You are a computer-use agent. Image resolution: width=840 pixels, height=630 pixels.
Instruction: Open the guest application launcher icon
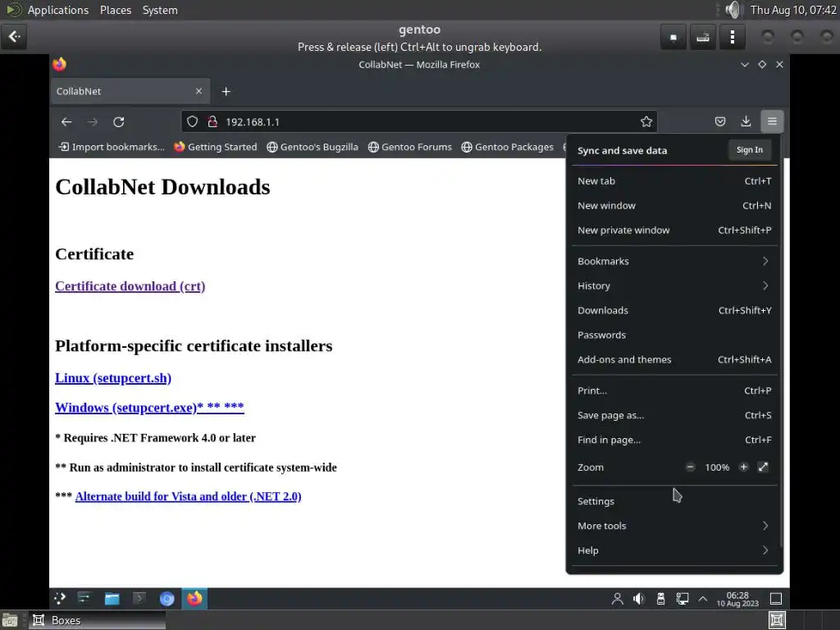tap(60, 598)
